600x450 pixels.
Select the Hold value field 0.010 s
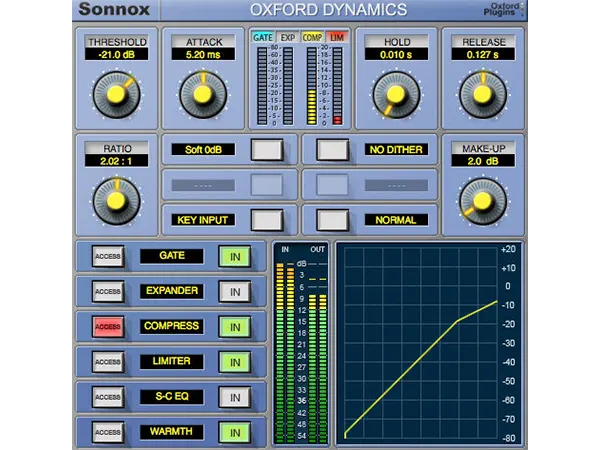396,54
